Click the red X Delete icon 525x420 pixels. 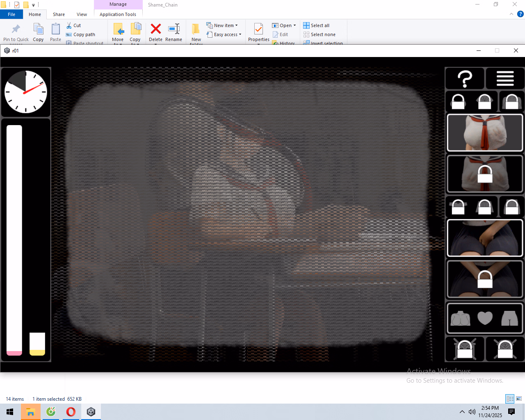(x=155, y=29)
